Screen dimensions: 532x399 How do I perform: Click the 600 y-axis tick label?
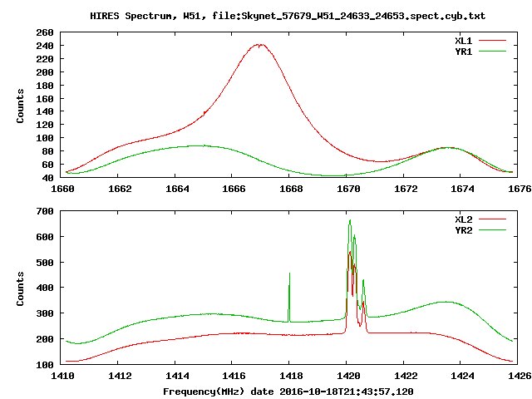[x=45, y=237]
